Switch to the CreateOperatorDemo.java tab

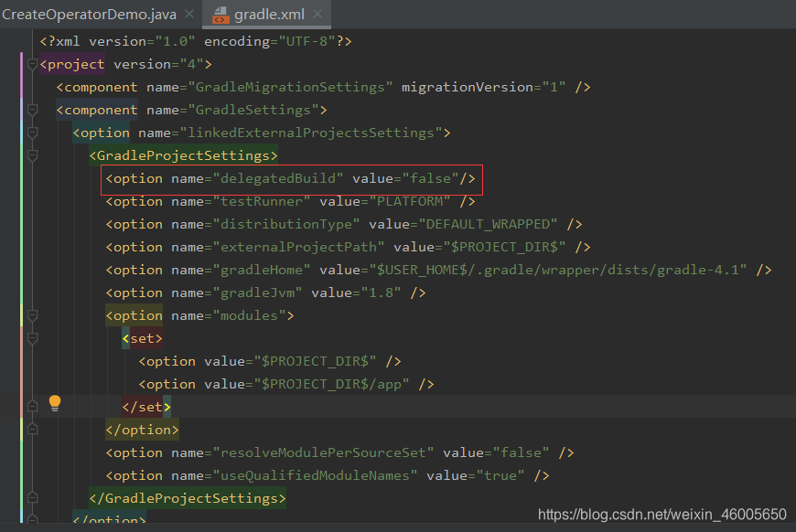90,15
